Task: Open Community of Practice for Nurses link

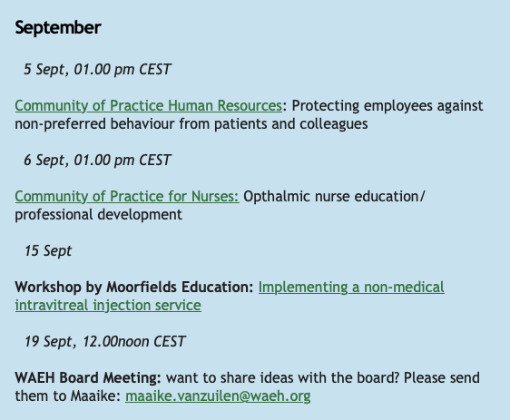Action: [x=127, y=196]
